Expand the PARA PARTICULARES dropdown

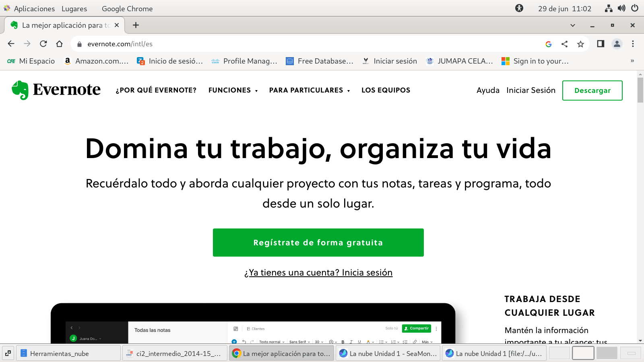309,90
